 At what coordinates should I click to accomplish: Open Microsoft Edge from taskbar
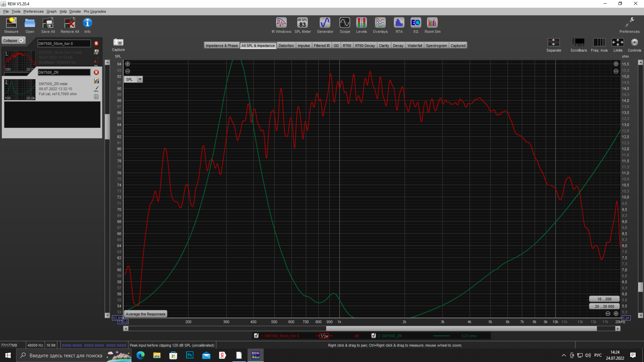[140, 355]
